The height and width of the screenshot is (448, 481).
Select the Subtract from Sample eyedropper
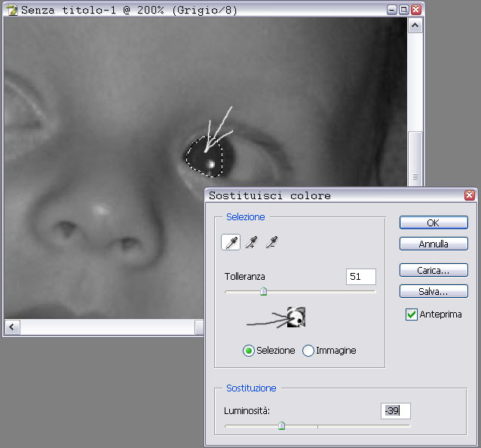(x=271, y=242)
